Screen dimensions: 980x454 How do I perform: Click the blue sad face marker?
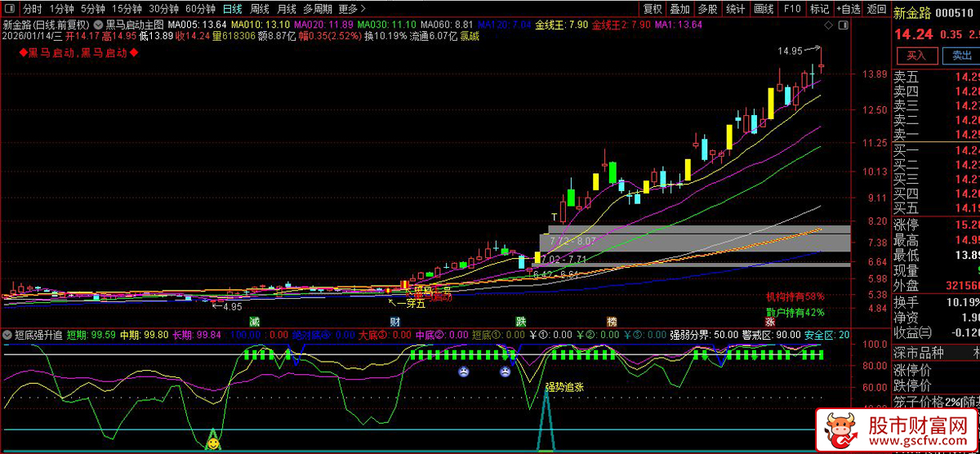coord(464,372)
